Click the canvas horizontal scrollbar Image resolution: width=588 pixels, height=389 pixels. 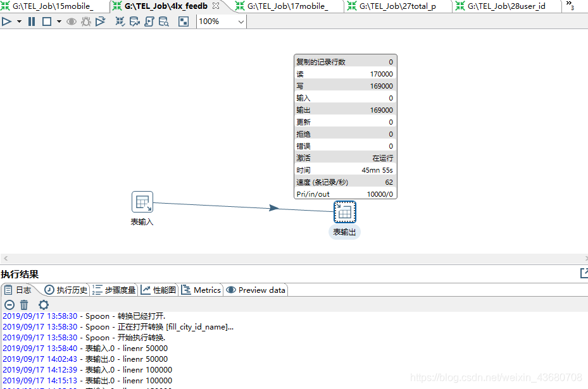coord(294,258)
